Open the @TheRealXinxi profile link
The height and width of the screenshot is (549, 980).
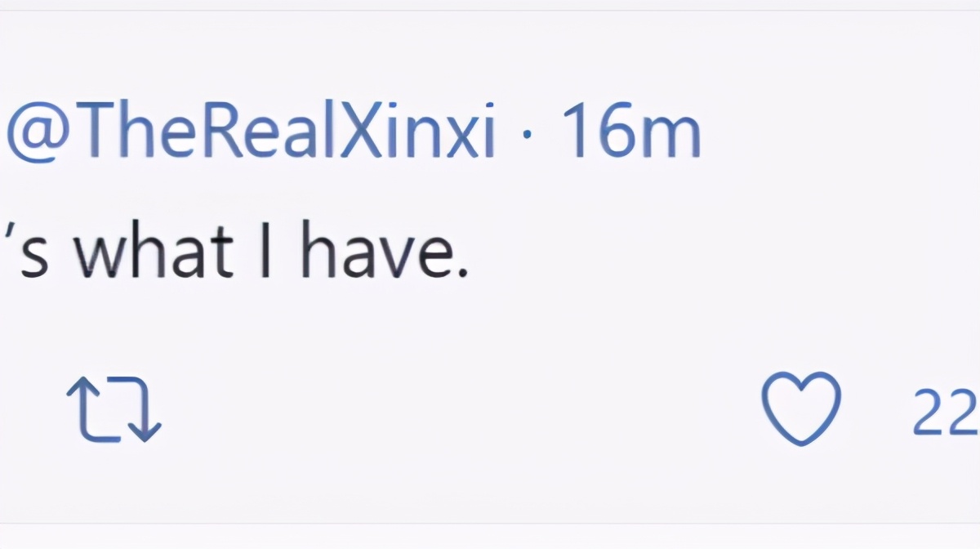252,134
